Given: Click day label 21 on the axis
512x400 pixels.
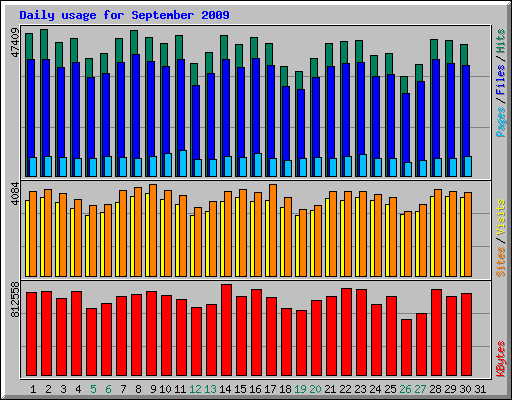Looking at the screenshot, I should click(x=330, y=389).
